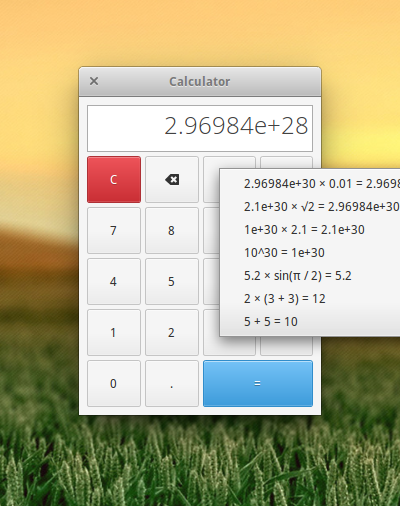Select history entry 2 × (3 + 3) = 12
Screen dimensions: 400x506
(310, 299)
